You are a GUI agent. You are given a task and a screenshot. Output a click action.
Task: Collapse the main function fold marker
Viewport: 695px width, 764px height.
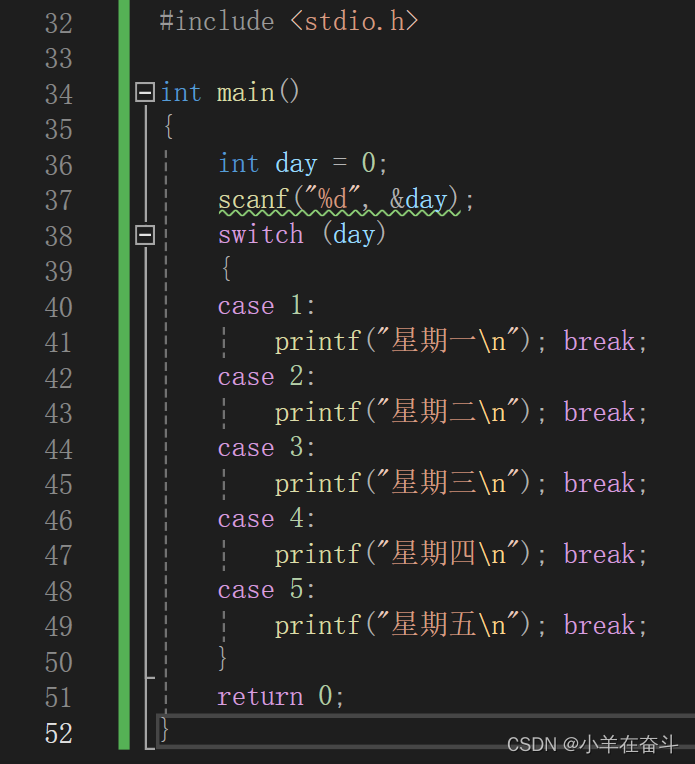tap(145, 92)
